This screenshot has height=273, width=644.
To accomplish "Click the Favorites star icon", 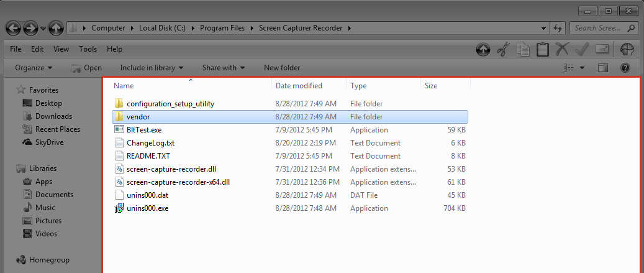I will 21,90.
